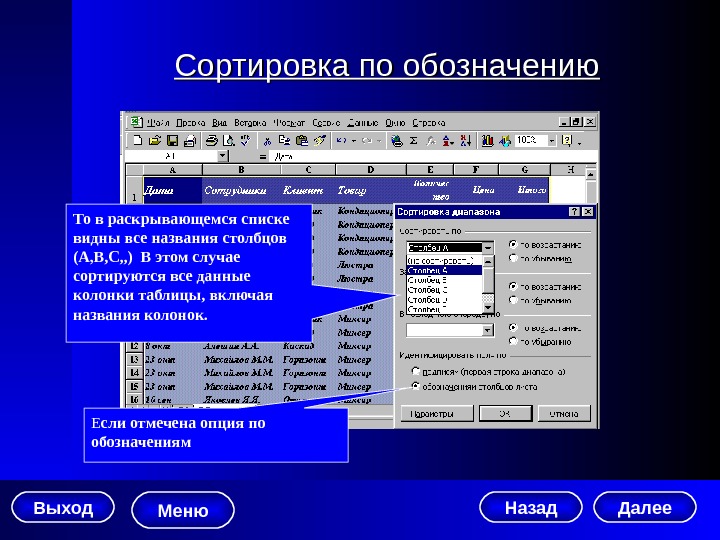Viewport: 720px width, 540px height.
Task: Select descending radio for 'Затем по'
Action: (513, 300)
